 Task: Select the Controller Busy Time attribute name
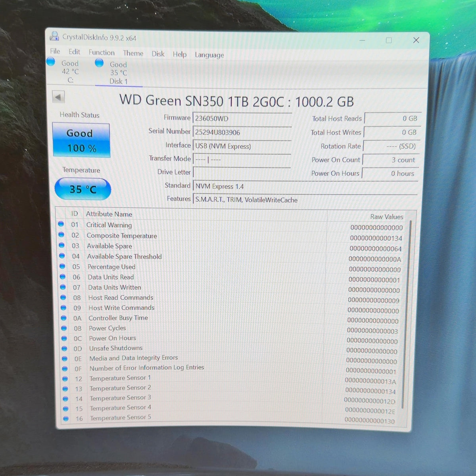pos(118,318)
